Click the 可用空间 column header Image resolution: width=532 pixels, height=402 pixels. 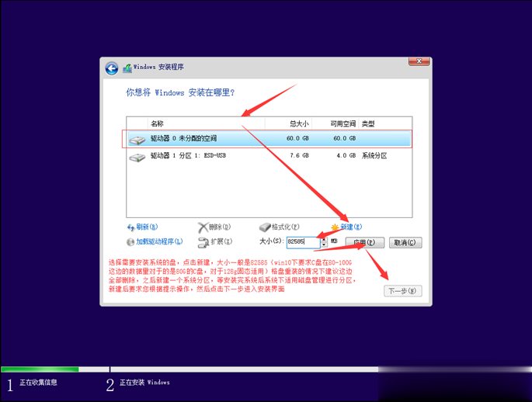[342, 123]
